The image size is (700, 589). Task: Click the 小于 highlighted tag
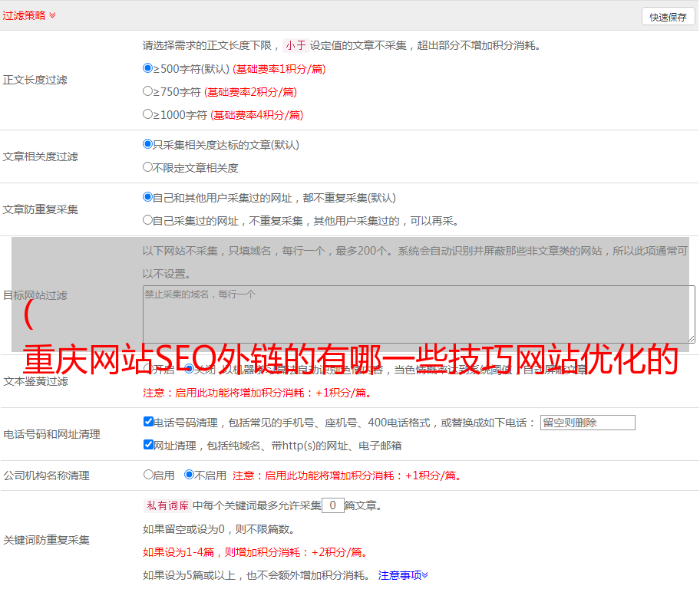(296, 45)
